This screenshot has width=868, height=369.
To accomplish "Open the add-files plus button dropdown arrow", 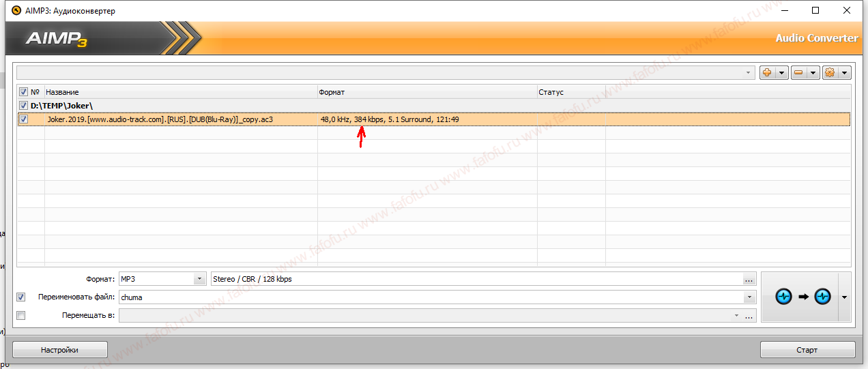I will [x=781, y=72].
